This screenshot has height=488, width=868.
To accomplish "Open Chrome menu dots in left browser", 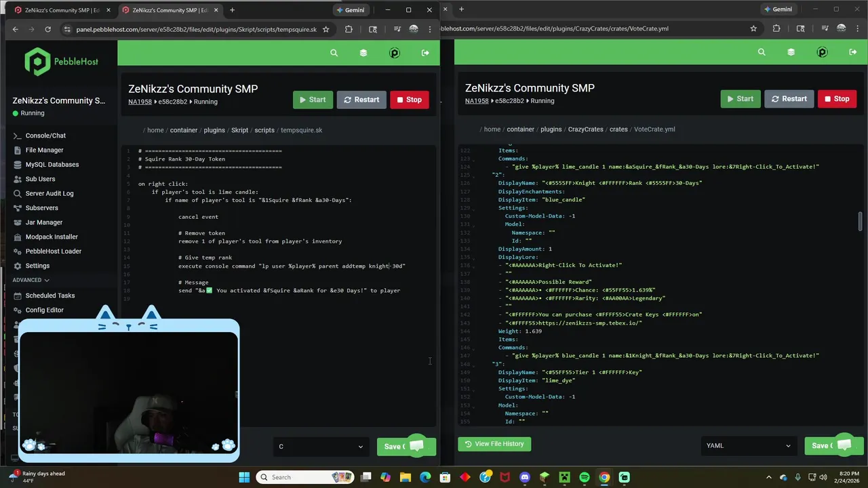I will pyautogui.click(x=430, y=29).
